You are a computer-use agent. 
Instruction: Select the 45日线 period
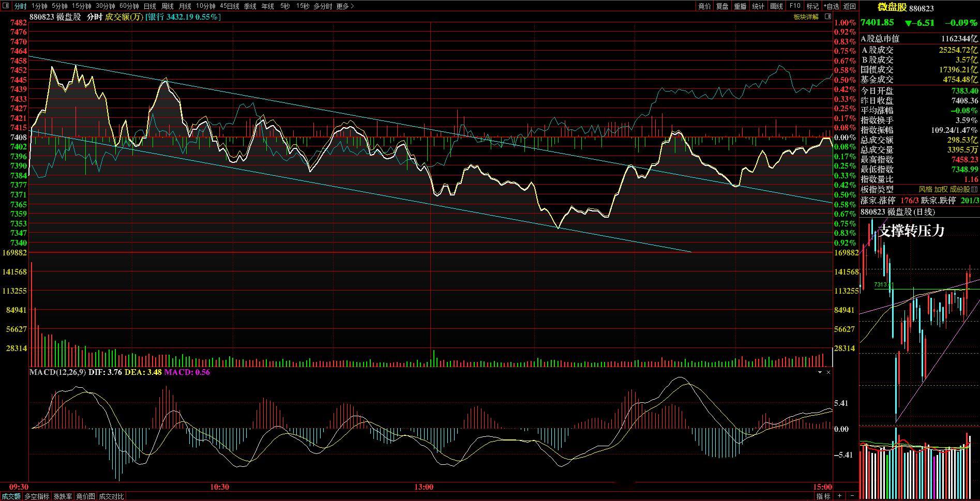[230, 6]
